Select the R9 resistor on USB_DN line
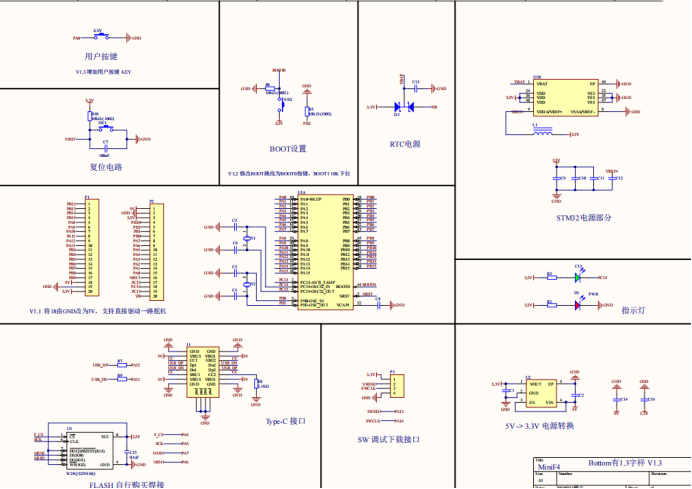 tap(122, 379)
